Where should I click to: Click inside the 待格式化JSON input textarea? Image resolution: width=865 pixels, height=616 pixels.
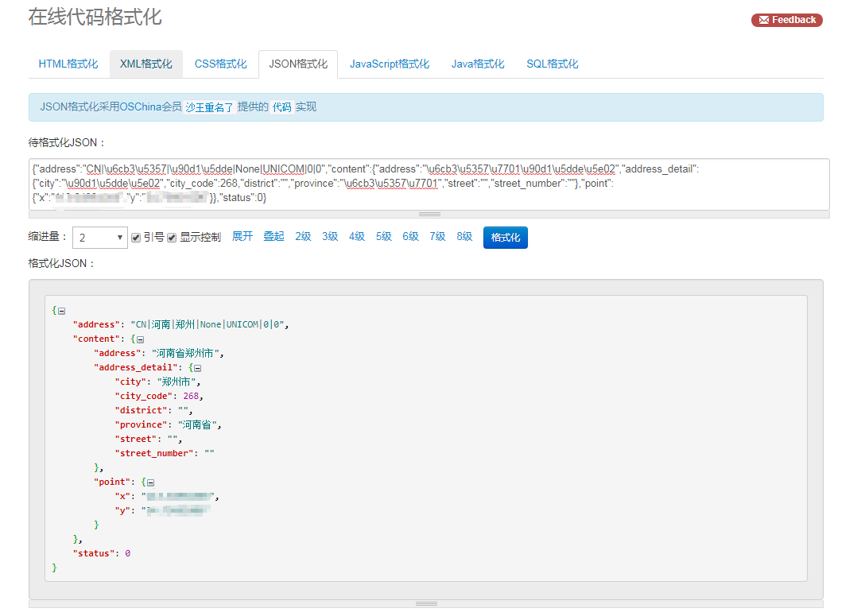(429, 184)
